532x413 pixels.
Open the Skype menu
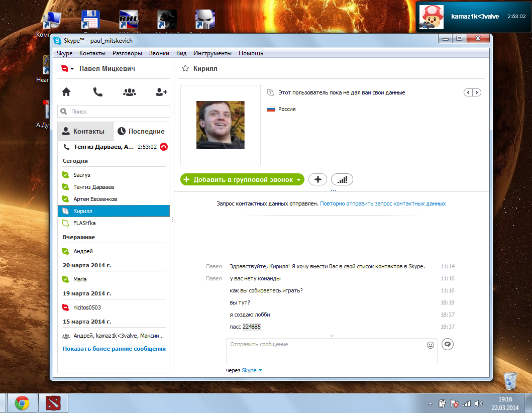(x=64, y=53)
